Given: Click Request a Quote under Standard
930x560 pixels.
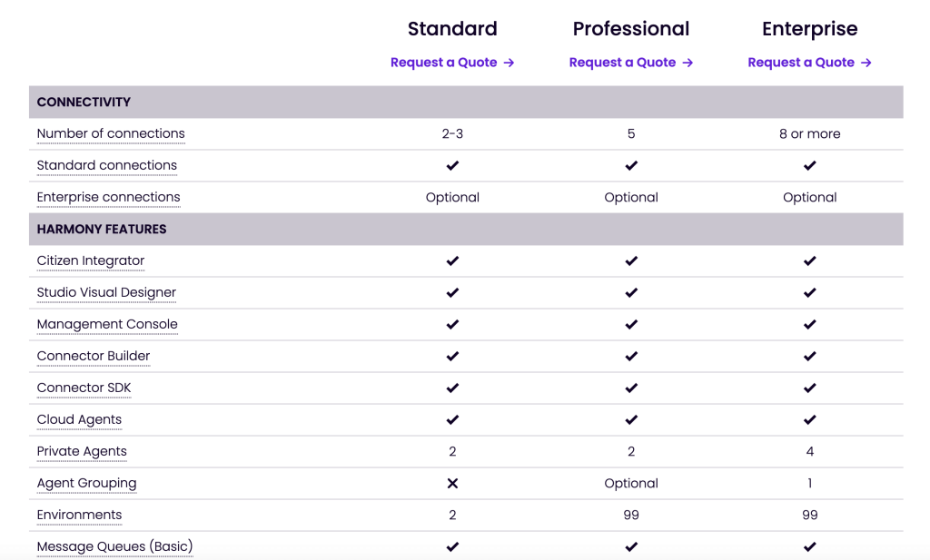Looking at the screenshot, I should [x=452, y=63].
